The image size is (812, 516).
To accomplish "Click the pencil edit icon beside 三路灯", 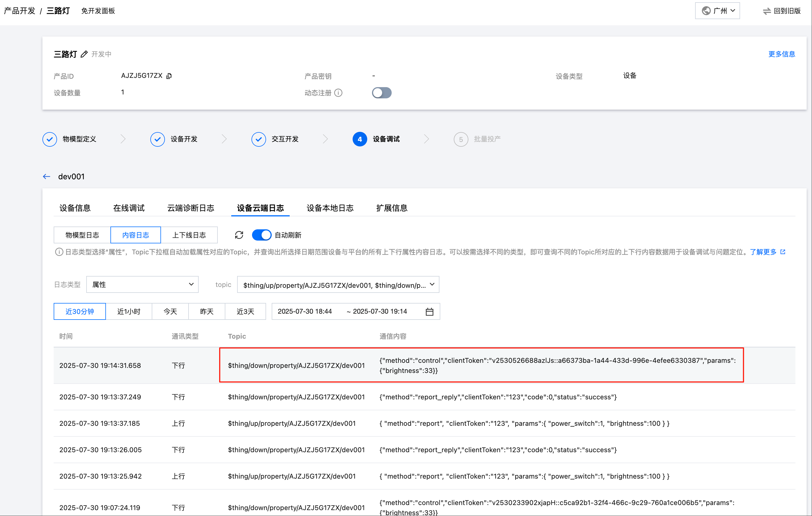I will coord(84,54).
